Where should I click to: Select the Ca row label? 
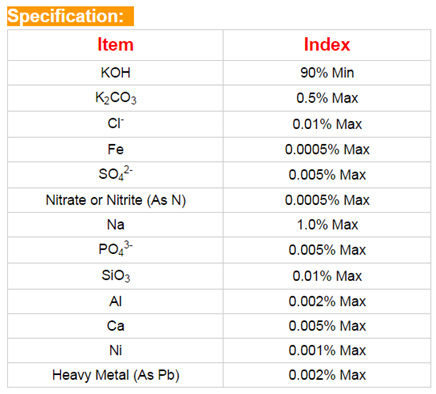(x=115, y=326)
